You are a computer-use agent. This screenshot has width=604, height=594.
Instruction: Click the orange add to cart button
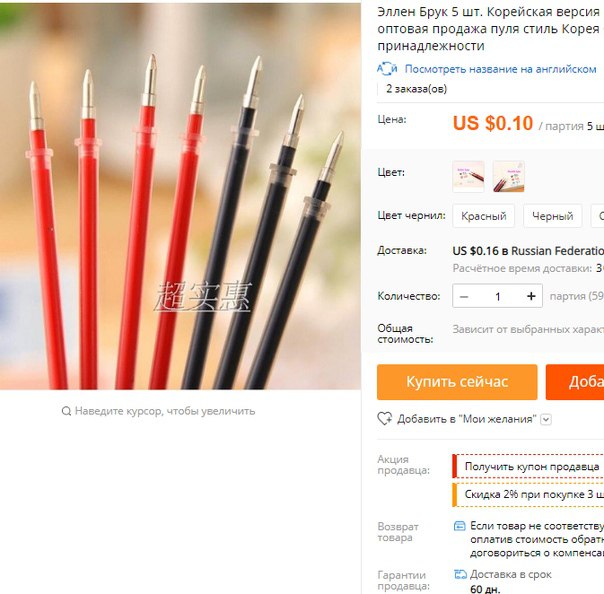(575, 382)
